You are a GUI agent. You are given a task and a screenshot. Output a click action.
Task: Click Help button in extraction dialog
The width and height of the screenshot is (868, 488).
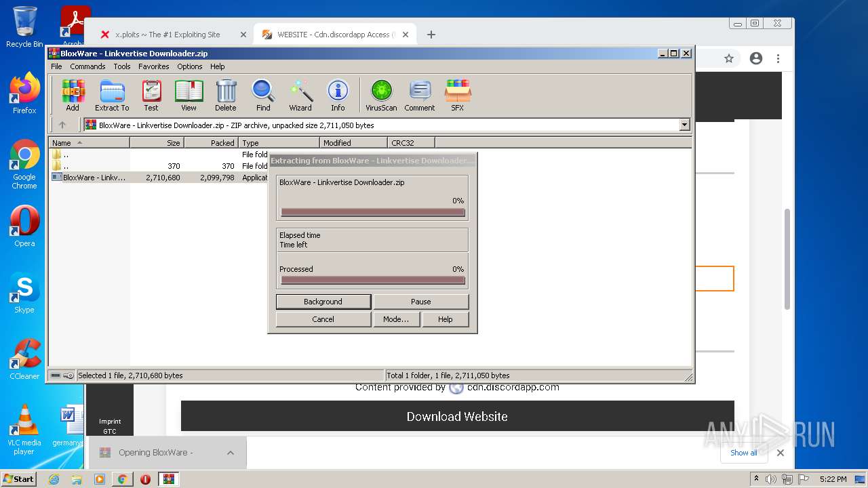pyautogui.click(x=445, y=319)
